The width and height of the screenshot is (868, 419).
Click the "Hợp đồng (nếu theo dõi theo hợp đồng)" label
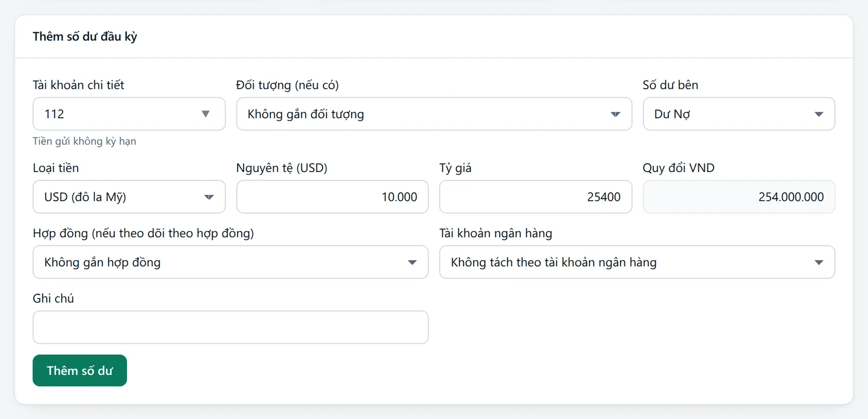[143, 233]
